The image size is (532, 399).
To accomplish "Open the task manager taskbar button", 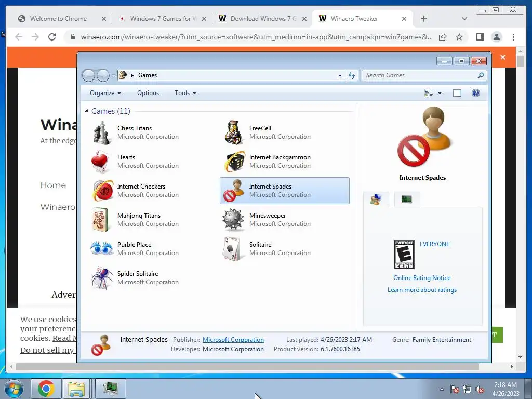I will pos(111,389).
